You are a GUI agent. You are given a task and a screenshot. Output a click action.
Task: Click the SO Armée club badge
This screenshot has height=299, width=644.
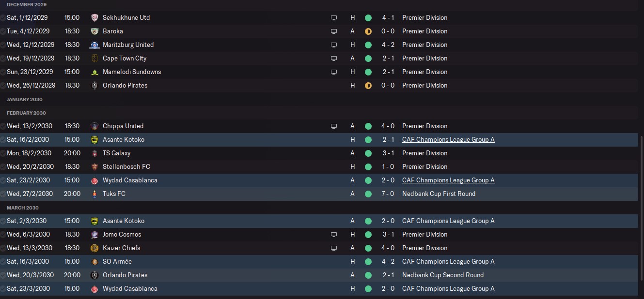coord(94,261)
